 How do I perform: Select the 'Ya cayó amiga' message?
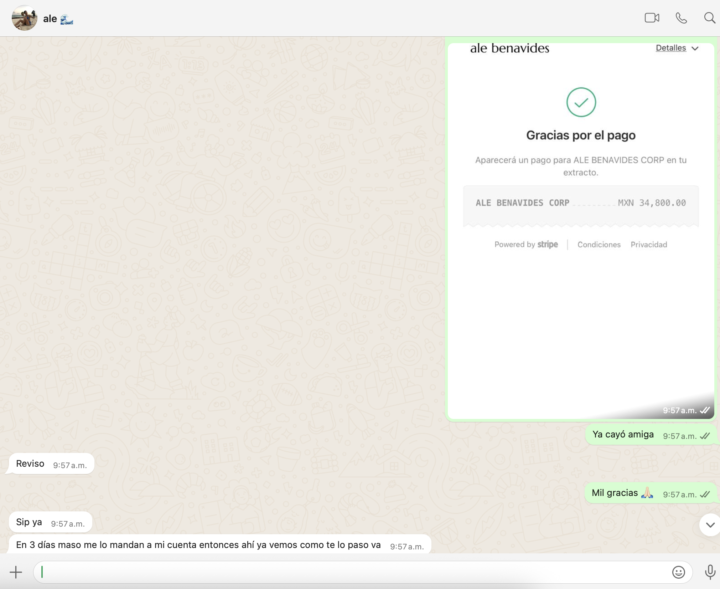[x=651, y=435]
